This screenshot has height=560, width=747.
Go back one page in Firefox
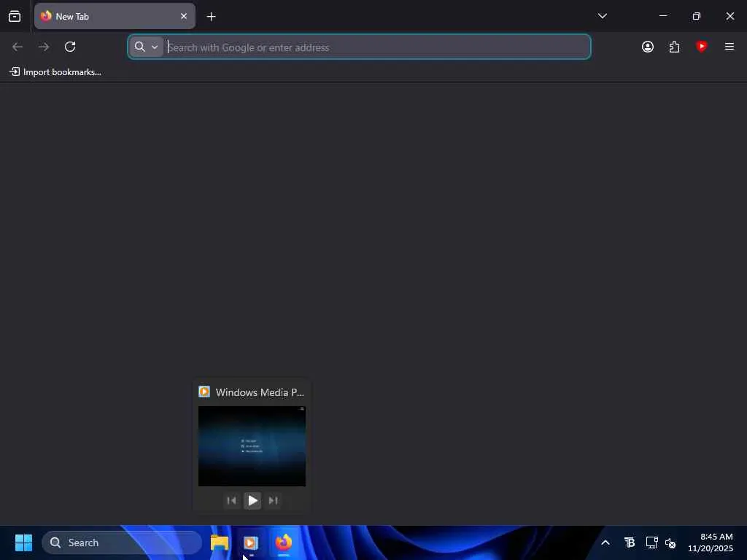point(18,47)
